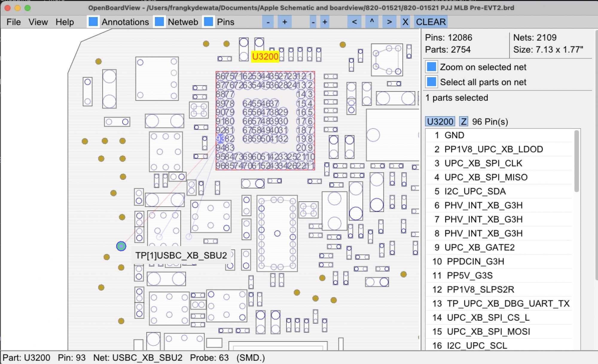Click the U3200 part button in panel
Image resolution: width=598 pixels, height=364 pixels.
tap(440, 122)
